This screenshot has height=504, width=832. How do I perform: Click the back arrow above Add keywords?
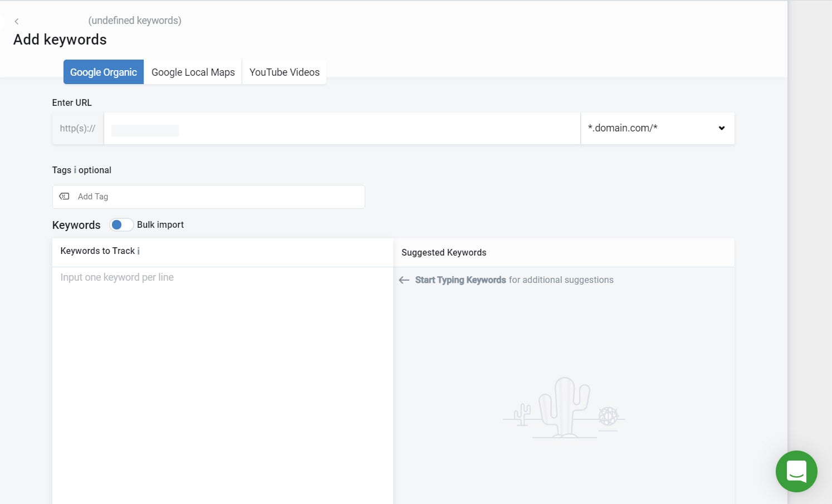pyautogui.click(x=17, y=21)
